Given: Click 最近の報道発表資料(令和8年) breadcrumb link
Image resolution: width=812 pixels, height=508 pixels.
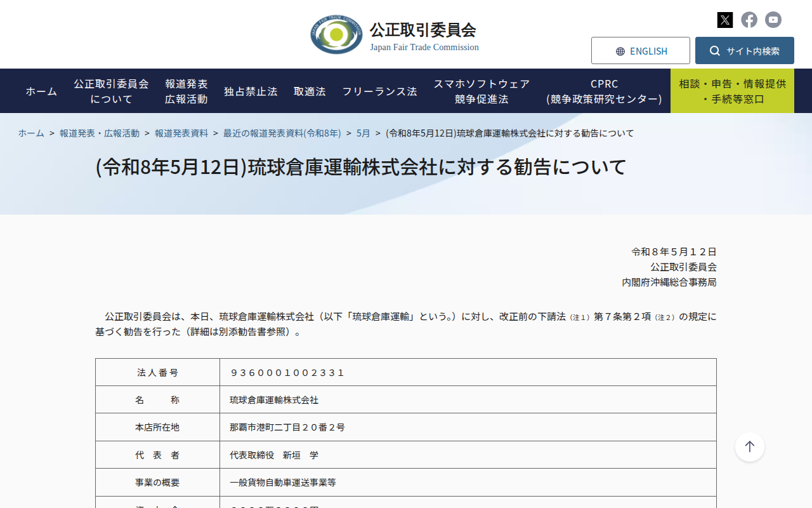Looking at the screenshot, I should click(x=282, y=133).
